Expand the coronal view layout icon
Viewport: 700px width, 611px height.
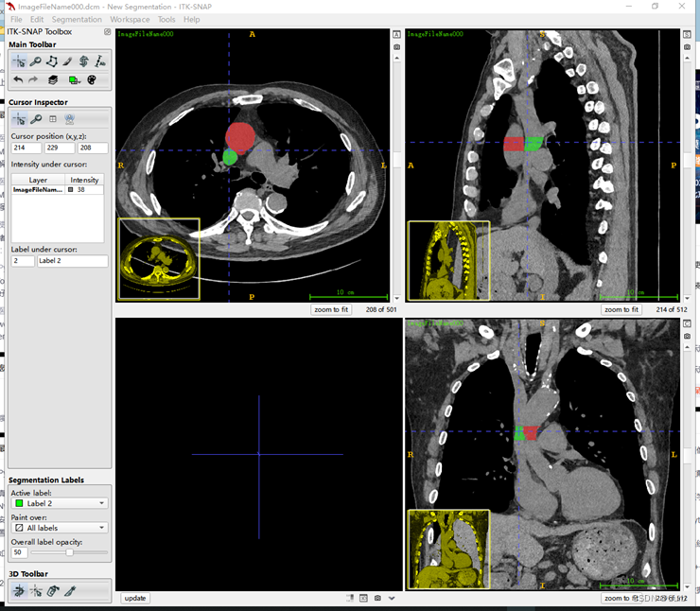click(x=687, y=323)
